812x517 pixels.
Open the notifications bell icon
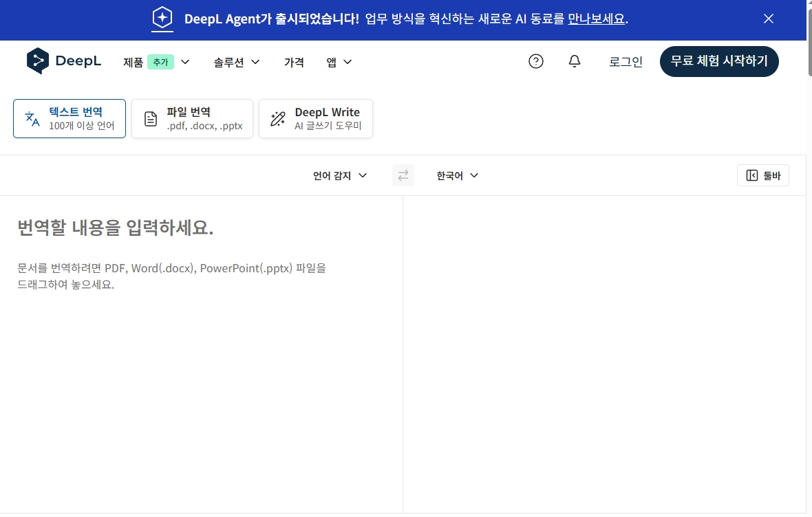[575, 62]
